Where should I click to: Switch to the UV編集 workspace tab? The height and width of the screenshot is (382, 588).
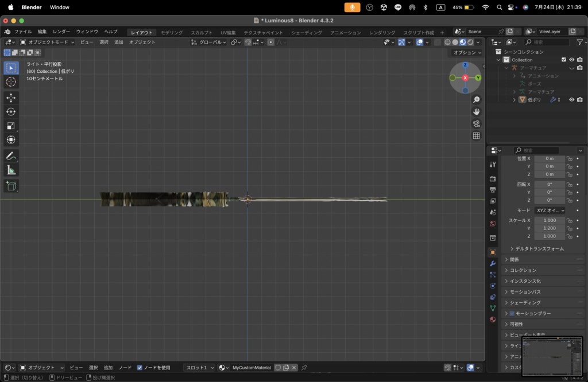pos(228,33)
